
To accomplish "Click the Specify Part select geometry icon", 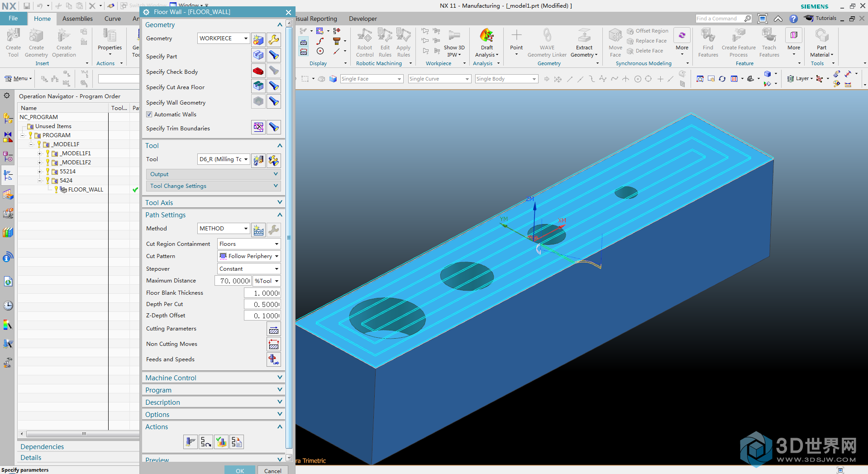I will pyautogui.click(x=258, y=55).
